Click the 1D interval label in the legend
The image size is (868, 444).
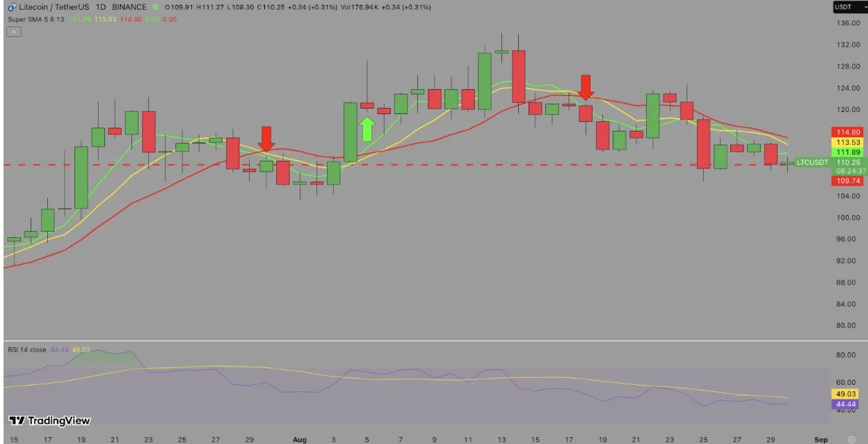pyautogui.click(x=100, y=7)
